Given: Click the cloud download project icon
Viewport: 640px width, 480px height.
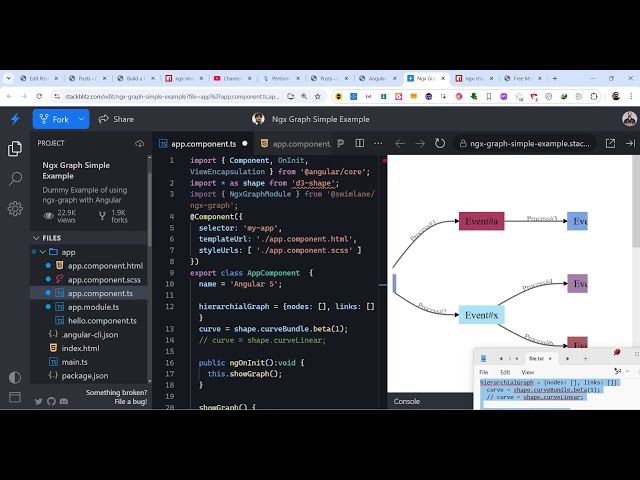Looking at the screenshot, I should (x=139, y=143).
